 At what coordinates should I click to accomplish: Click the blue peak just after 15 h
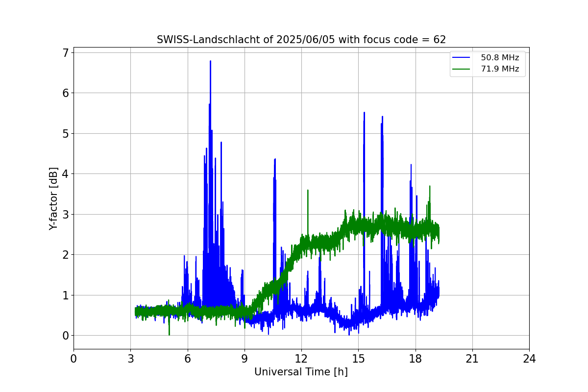(x=364, y=114)
